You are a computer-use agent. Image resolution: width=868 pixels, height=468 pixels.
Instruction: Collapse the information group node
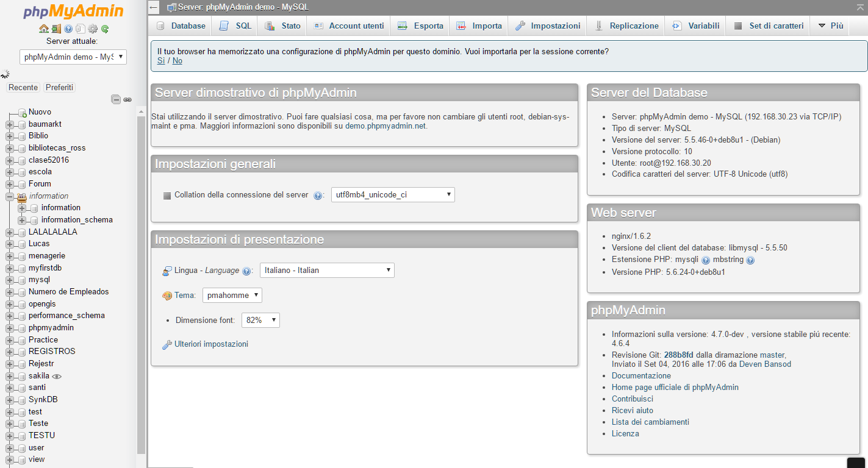[10, 196]
